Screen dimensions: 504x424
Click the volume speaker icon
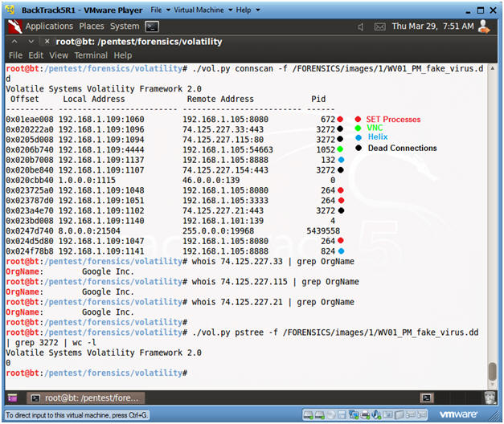(x=361, y=26)
